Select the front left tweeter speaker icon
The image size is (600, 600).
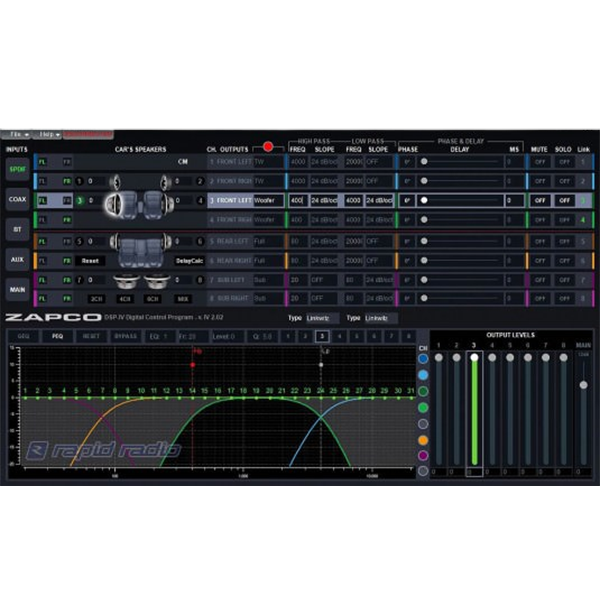(x=115, y=182)
